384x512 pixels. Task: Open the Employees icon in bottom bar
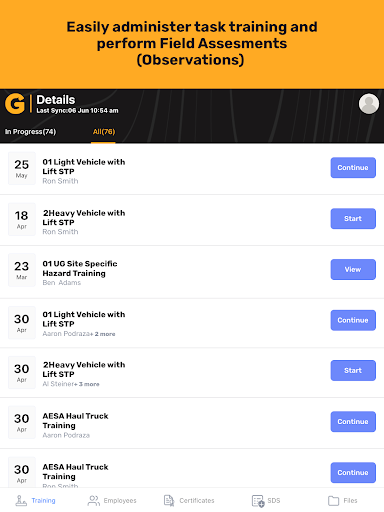tap(93, 500)
